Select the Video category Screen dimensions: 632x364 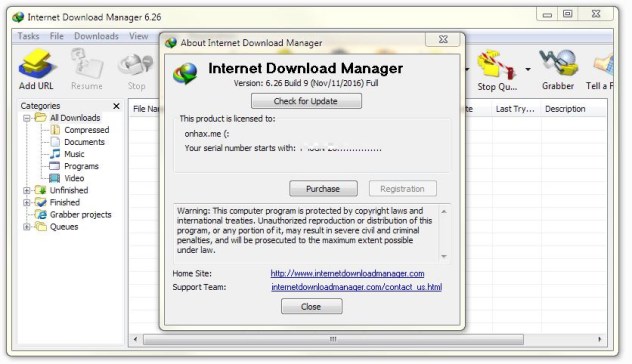(x=74, y=178)
